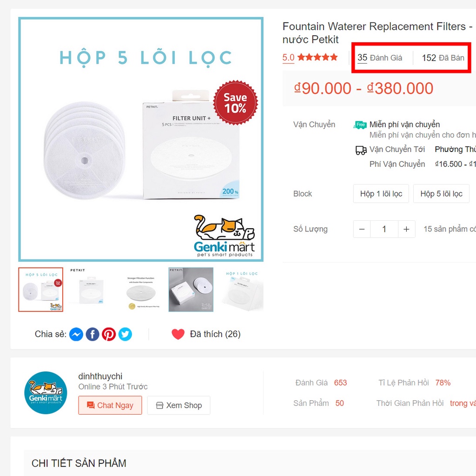Viewport: 476px width, 476px height.
Task: Share product via Messenger icon
Action: (x=76, y=334)
